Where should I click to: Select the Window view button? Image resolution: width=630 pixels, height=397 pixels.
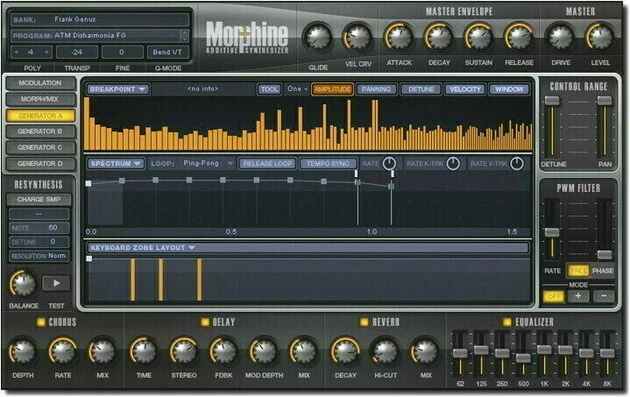pos(509,89)
